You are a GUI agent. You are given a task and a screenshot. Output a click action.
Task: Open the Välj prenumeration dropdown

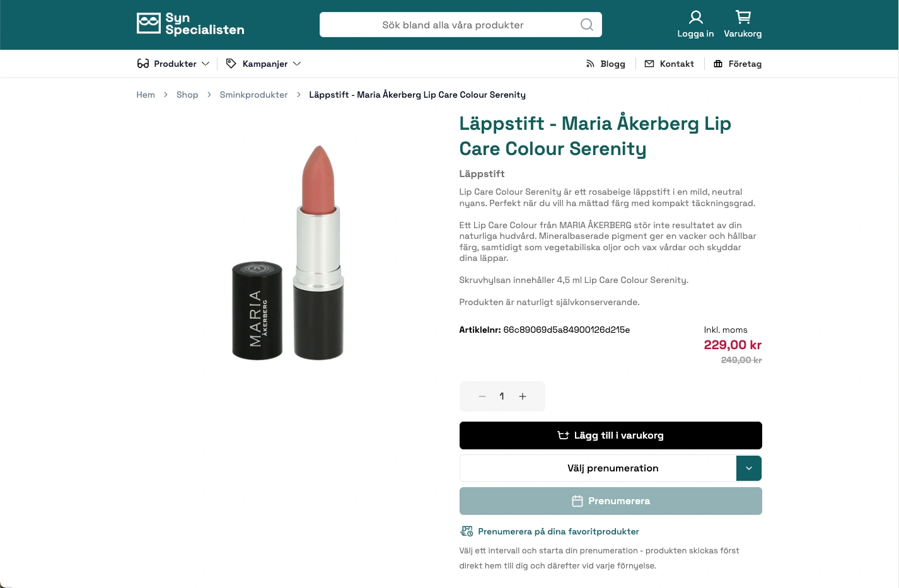click(x=748, y=468)
